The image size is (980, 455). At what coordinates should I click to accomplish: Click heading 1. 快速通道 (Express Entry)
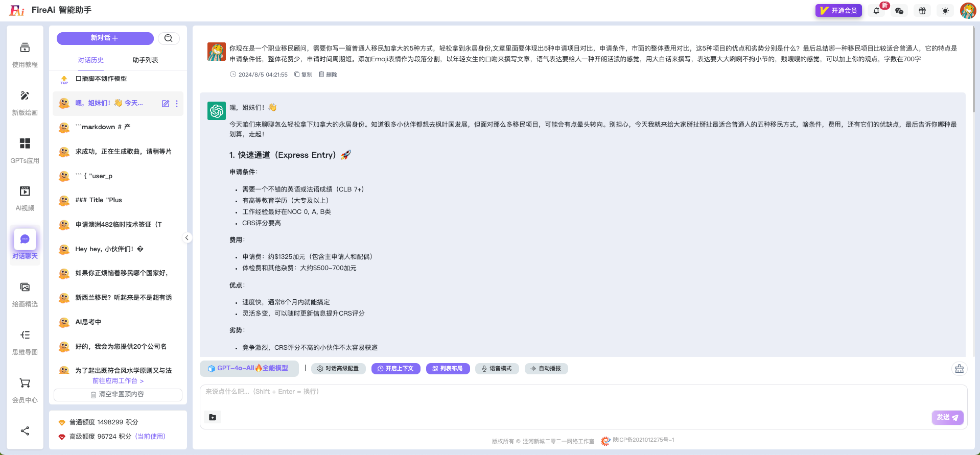pyautogui.click(x=290, y=155)
